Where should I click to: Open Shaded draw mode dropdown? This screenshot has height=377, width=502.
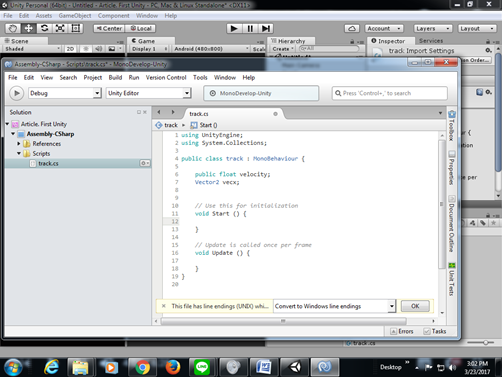tap(32, 49)
